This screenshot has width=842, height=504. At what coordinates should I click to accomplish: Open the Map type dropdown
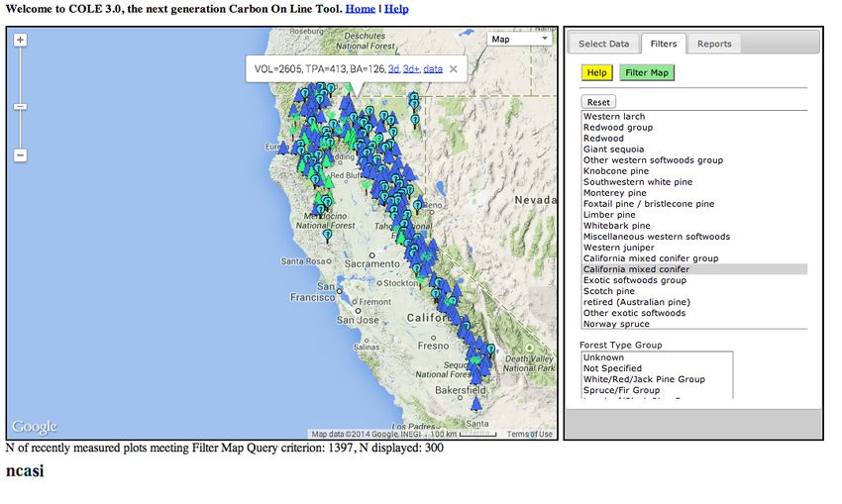519,40
